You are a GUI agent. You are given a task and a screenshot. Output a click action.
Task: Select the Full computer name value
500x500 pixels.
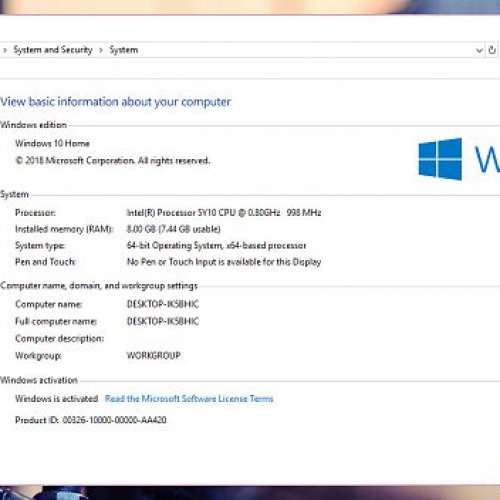pyautogui.click(x=163, y=321)
